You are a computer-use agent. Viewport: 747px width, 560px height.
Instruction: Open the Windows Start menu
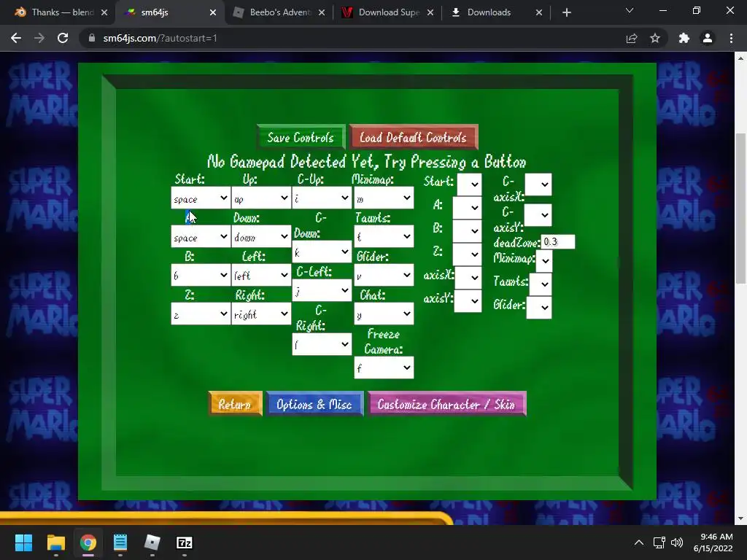(x=23, y=542)
